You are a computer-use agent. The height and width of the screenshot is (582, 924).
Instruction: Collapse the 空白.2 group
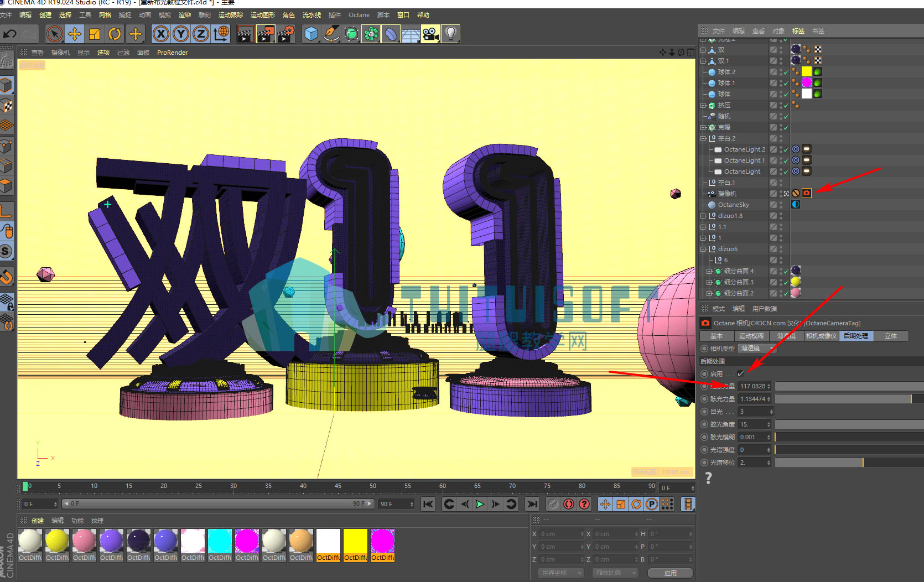(x=703, y=138)
